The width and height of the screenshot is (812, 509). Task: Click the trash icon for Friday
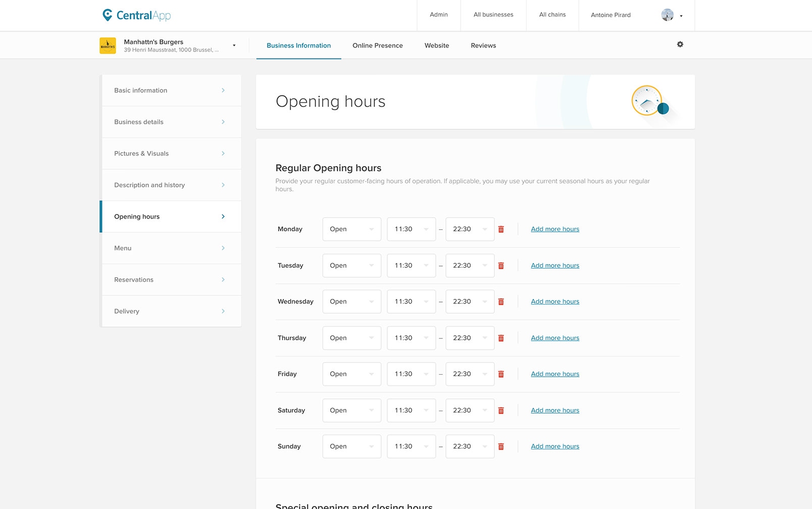(501, 374)
